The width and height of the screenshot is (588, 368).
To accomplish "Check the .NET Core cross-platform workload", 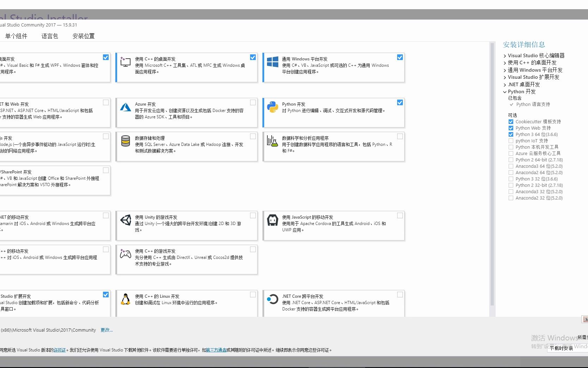I will [400, 295].
